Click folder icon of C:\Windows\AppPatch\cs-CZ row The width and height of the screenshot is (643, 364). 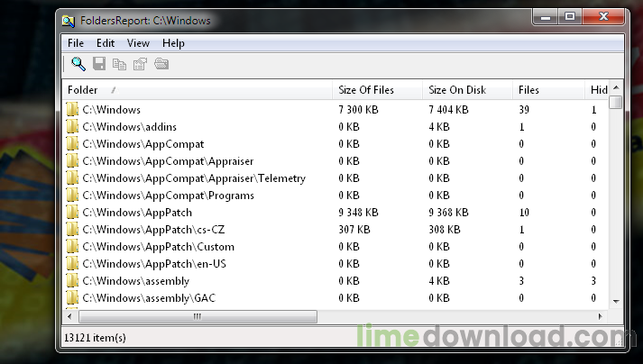(72, 229)
